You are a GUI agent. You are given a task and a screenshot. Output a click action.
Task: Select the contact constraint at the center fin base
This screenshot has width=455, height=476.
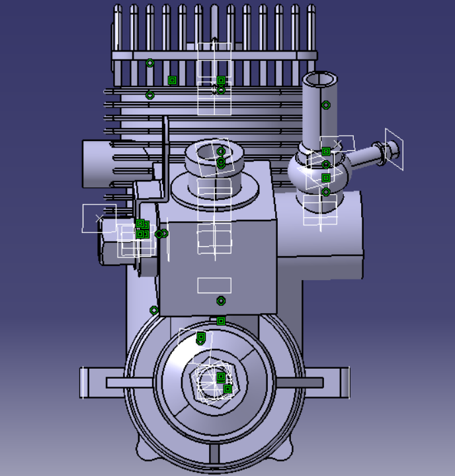(221, 80)
